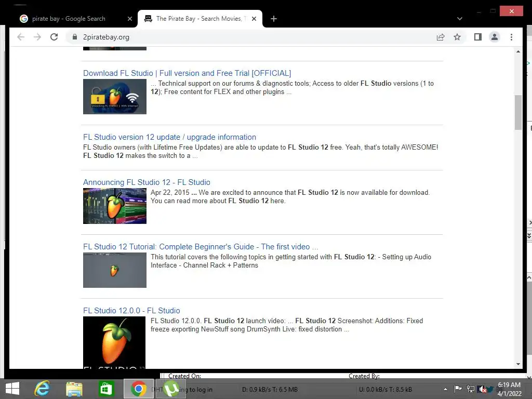Click the page vertical scrollbar thumb
The image size is (532, 399).
(518, 112)
